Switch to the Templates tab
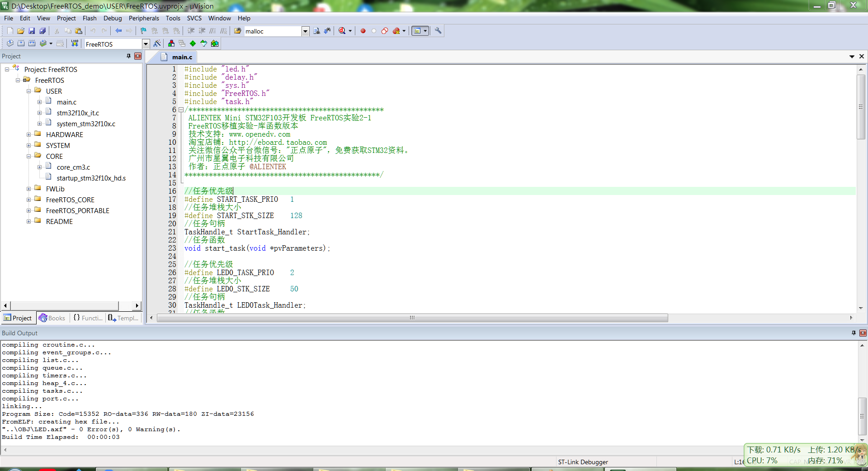868x471 pixels. click(123, 318)
